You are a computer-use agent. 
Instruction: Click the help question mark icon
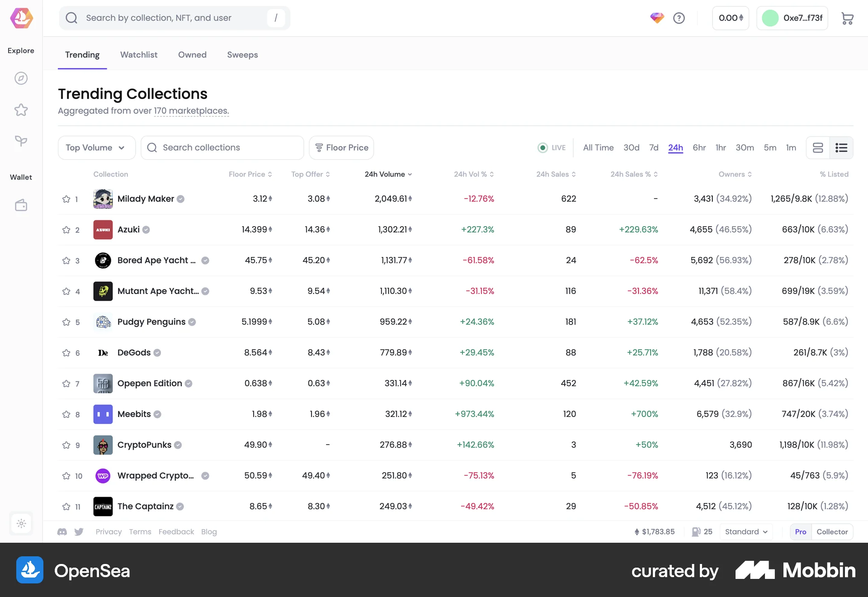pos(679,18)
